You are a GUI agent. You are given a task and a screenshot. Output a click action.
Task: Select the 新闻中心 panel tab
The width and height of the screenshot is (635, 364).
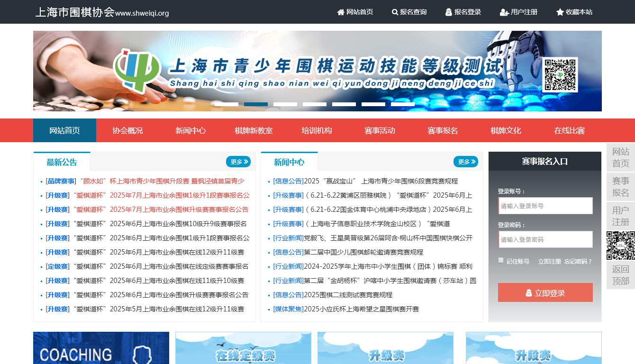(289, 162)
